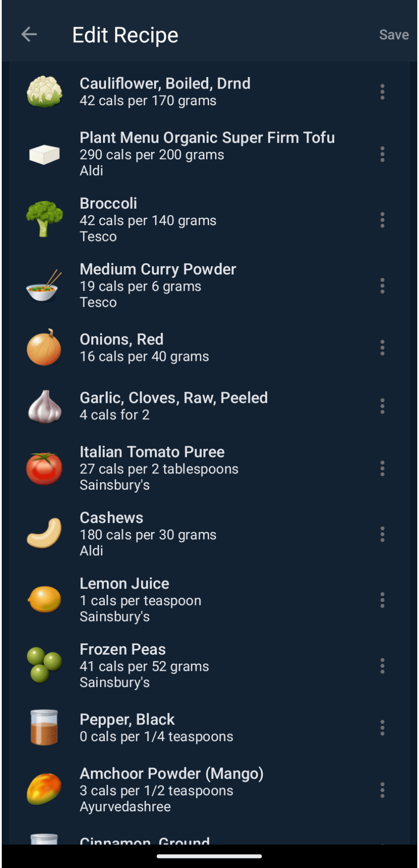Screen dimensions: 419x868
Task: Tap the garlic bulb icon
Action: (x=44, y=407)
